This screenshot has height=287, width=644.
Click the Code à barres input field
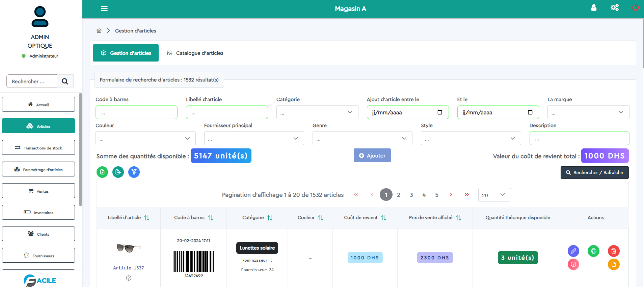(136, 112)
